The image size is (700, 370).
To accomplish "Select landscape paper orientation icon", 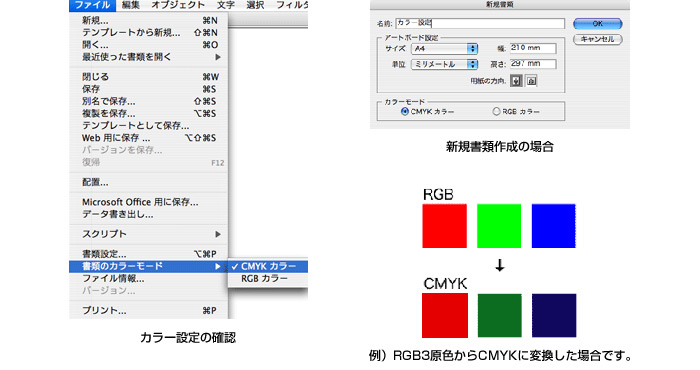I will tap(531, 81).
